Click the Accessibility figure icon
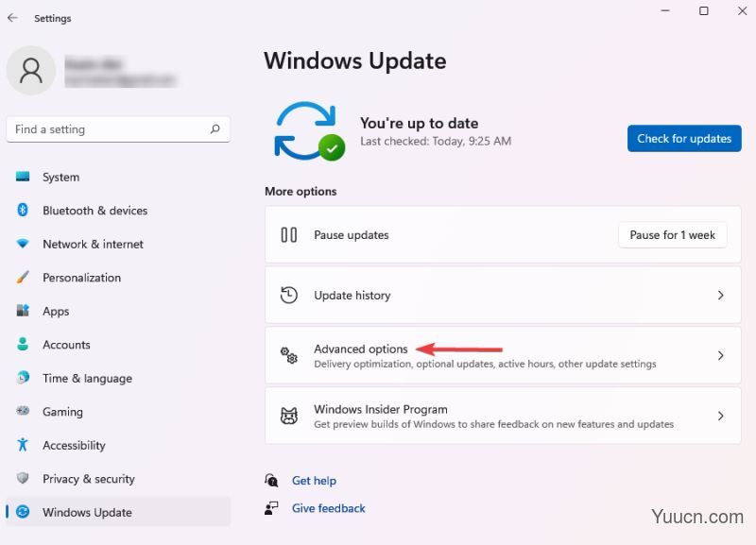The image size is (756, 545). pyautogui.click(x=22, y=444)
